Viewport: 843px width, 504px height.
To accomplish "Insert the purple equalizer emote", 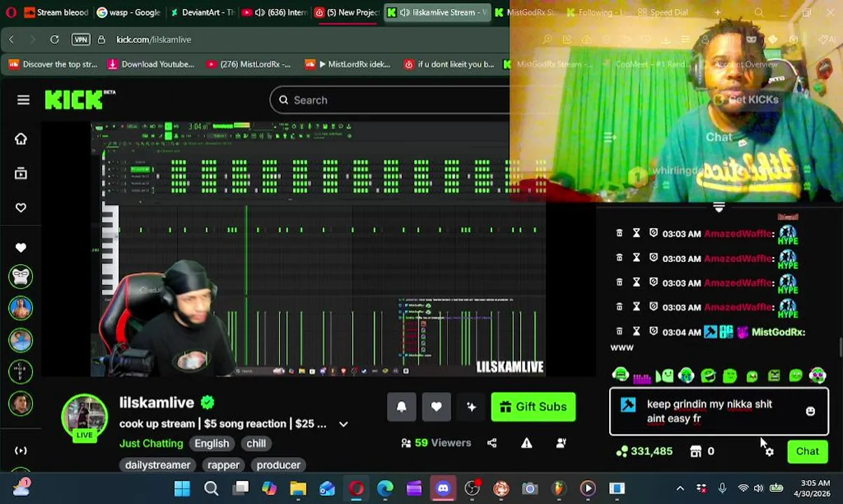I will tap(641, 377).
